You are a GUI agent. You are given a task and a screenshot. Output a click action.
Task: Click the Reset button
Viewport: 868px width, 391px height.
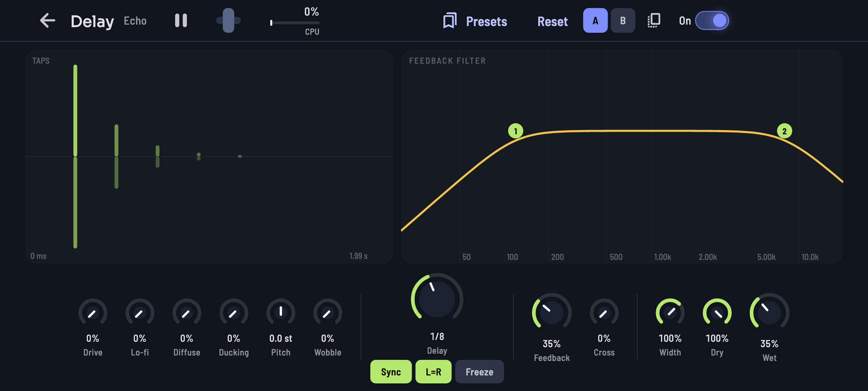coord(553,21)
